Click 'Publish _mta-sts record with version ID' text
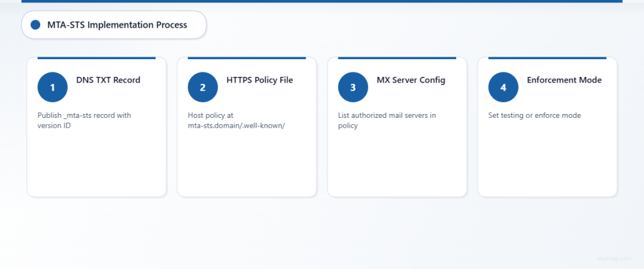This screenshot has width=644, height=269. (x=84, y=120)
